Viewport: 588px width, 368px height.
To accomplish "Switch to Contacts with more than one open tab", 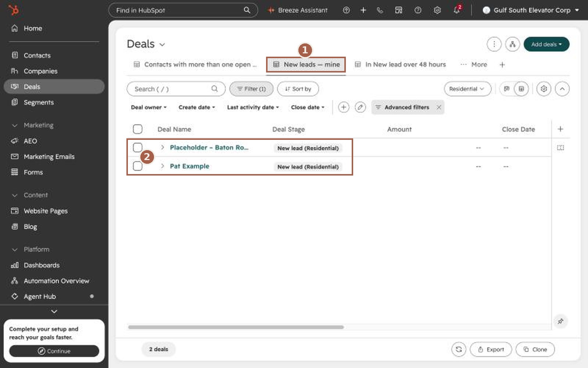I will click(x=195, y=64).
